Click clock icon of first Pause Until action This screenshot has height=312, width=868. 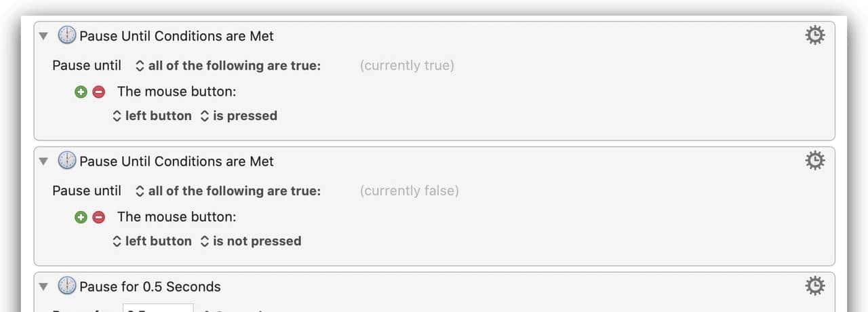coord(67,35)
